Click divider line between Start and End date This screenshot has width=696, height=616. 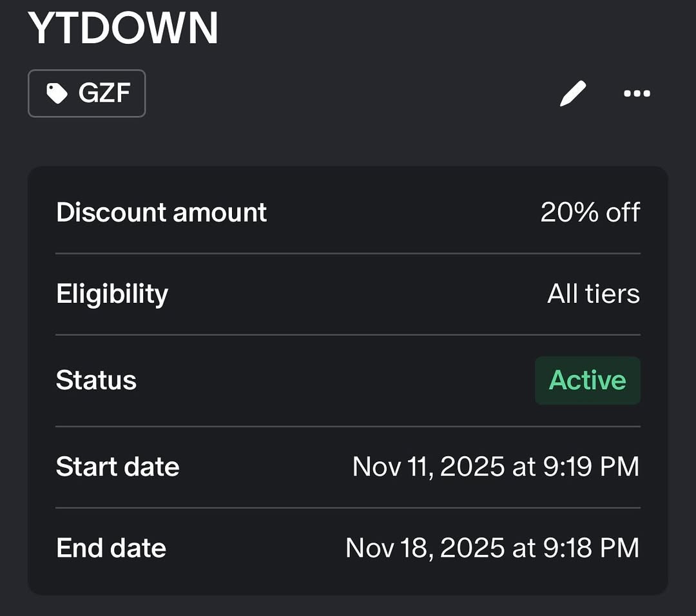(348, 508)
